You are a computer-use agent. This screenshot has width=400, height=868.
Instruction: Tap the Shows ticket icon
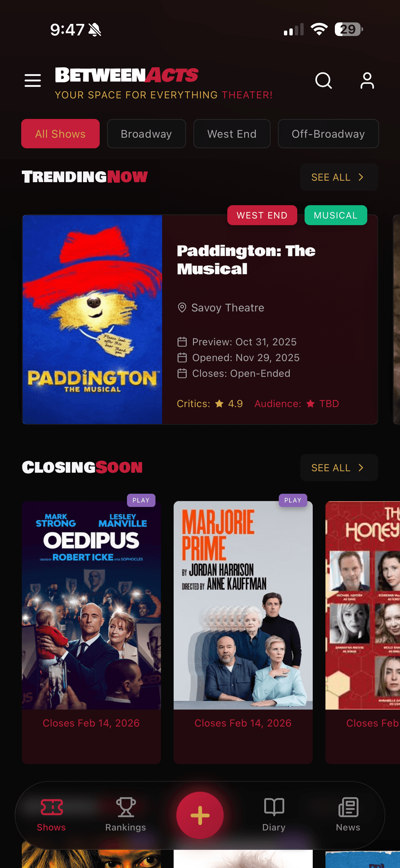[52, 807]
